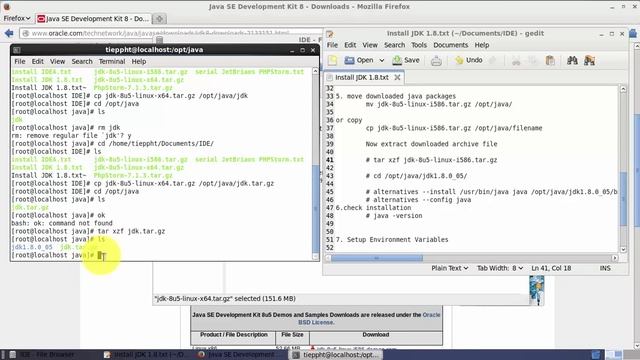
Task: Click the terminal scrollbar up arrow
Action: [x=315, y=71]
